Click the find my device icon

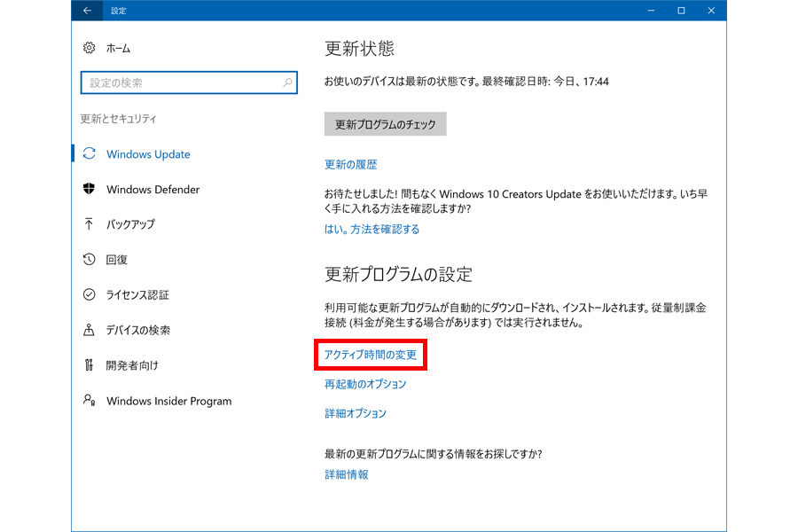click(x=89, y=330)
